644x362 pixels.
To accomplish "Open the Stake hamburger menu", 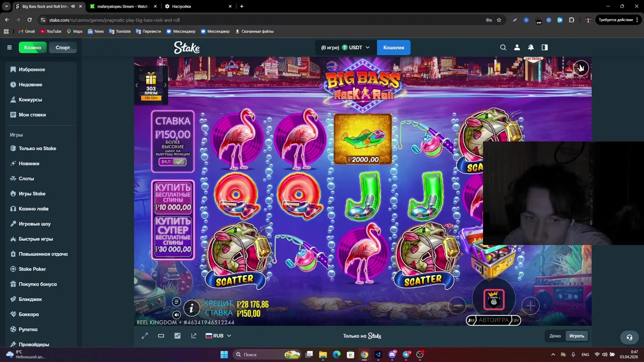I will 9,47.
